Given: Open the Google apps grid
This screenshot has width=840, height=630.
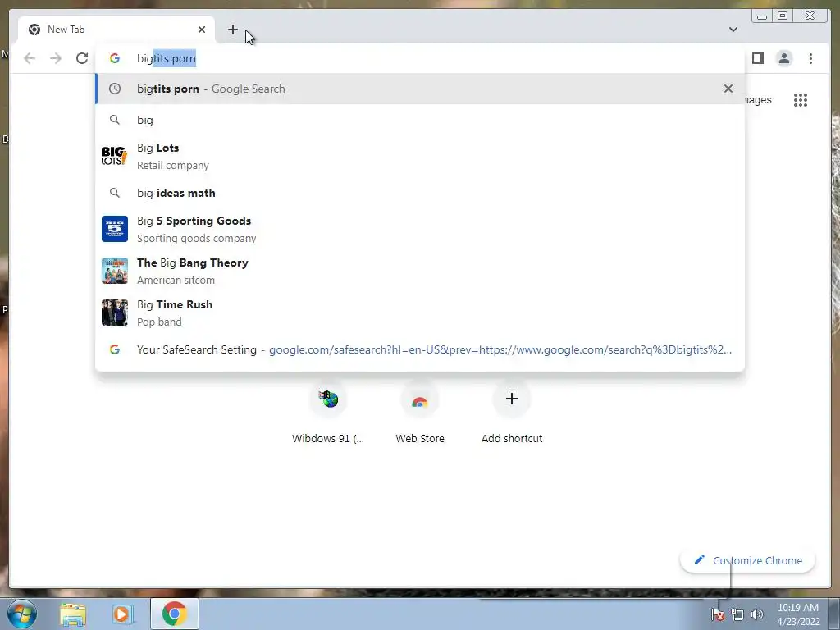Looking at the screenshot, I should click(801, 100).
